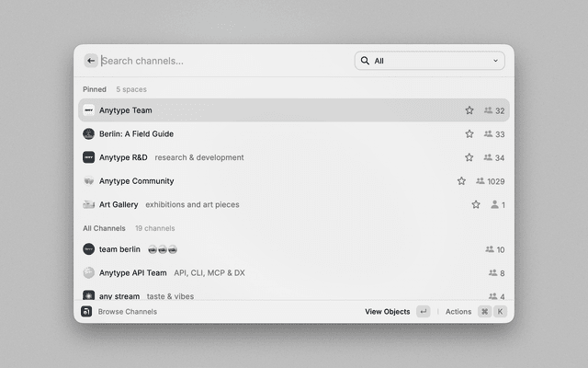Screen dimensions: 588x368
Task: Expand filter list via chevron arrow
Action: (x=495, y=61)
